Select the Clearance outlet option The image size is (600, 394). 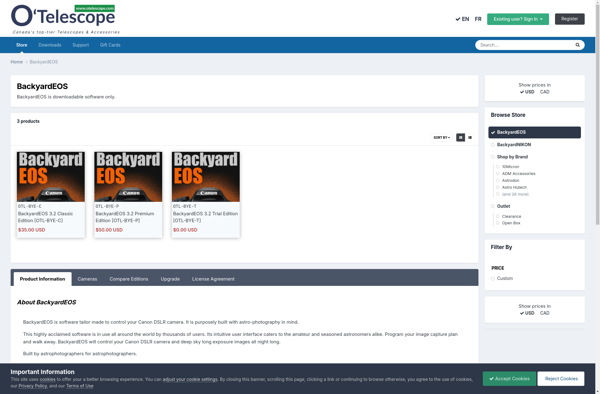coord(497,217)
